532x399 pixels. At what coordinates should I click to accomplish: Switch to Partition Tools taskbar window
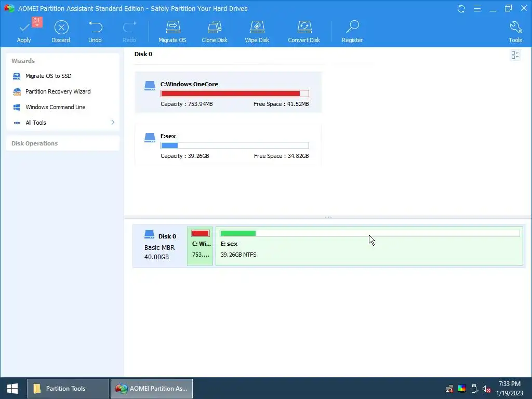(68, 389)
